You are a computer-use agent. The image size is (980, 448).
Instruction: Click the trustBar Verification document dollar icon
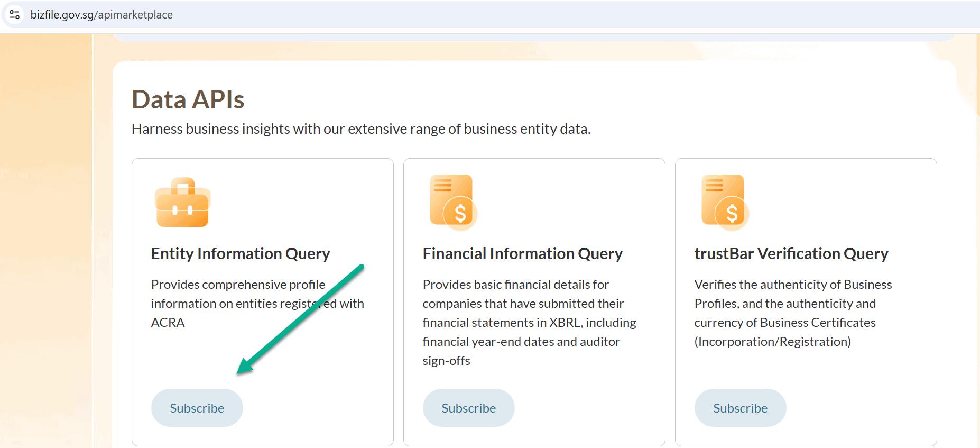pyautogui.click(x=725, y=203)
